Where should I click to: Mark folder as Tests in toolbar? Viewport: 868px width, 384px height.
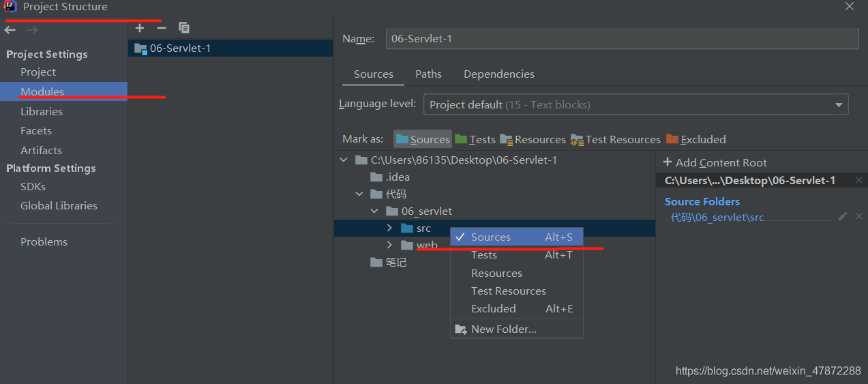(475, 139)
